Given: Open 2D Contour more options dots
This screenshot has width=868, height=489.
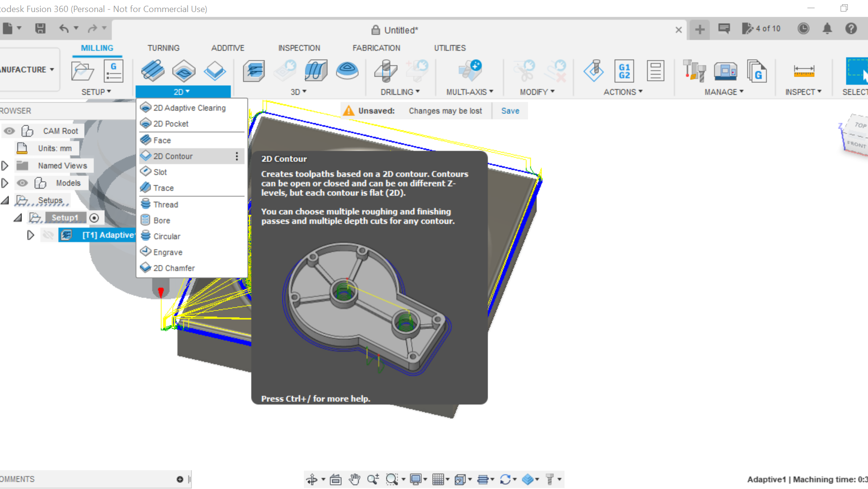Looking at the screenshot, I should pyautogui.click(x=237, y=156).
